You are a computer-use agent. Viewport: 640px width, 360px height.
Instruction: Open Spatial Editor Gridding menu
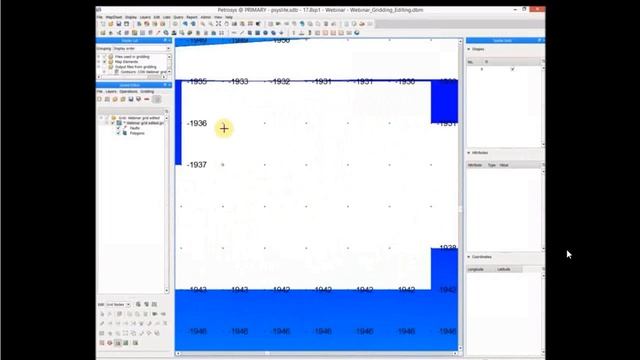pyautogui.click(x=147, y=91)
